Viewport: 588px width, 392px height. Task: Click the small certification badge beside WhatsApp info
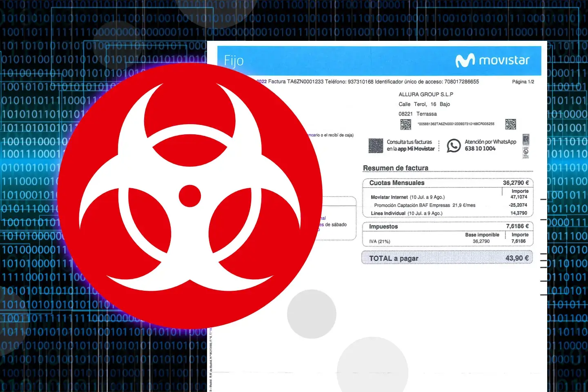click(x=526, y=146)
